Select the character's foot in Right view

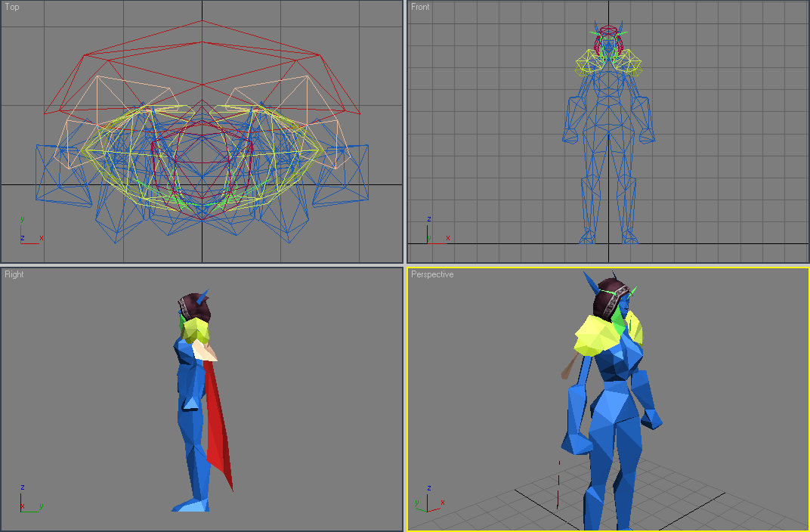coord(191,505)
